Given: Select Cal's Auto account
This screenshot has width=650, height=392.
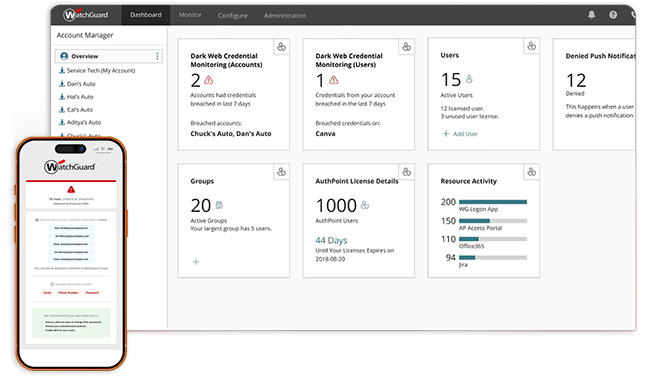Looking at the screenshot, I should click(x=80, y=109).
